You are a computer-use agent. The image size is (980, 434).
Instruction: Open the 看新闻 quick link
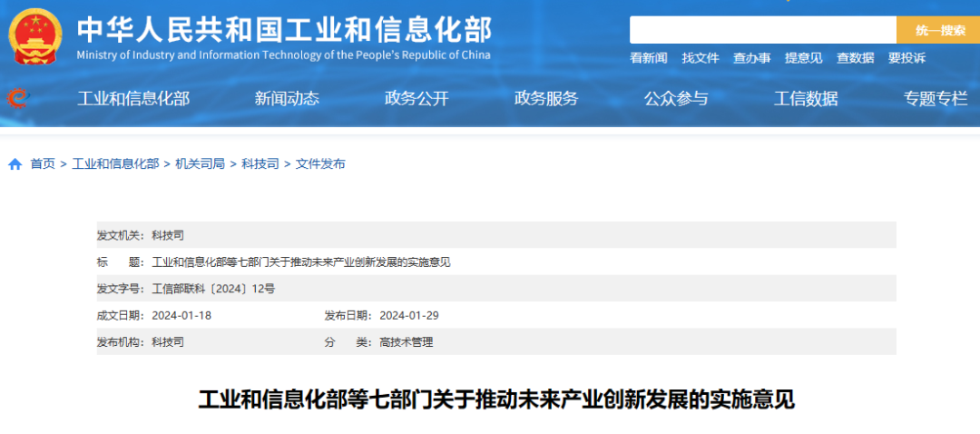tap(649, 58)
